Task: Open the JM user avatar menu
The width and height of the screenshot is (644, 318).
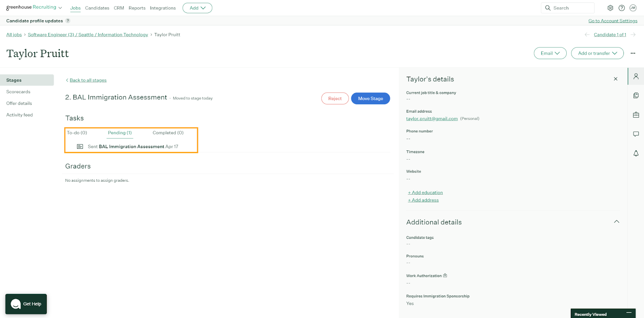Action: click(x=633, y=8)
